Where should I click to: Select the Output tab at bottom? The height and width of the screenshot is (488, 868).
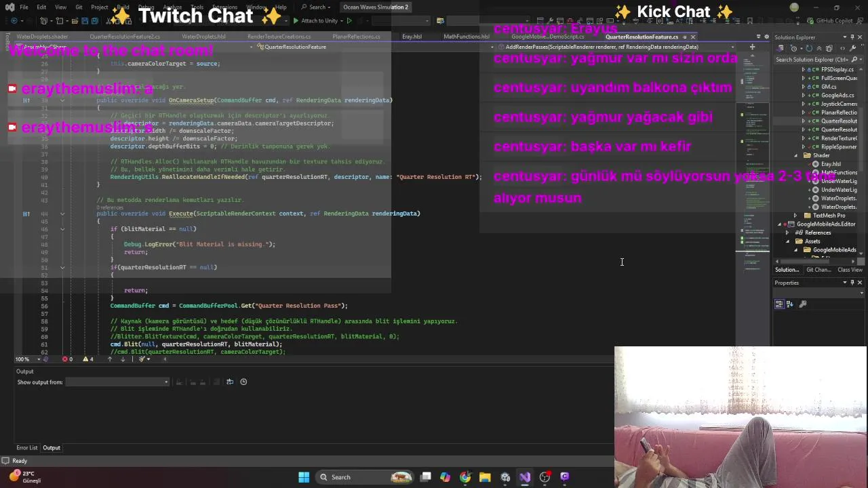52,448
